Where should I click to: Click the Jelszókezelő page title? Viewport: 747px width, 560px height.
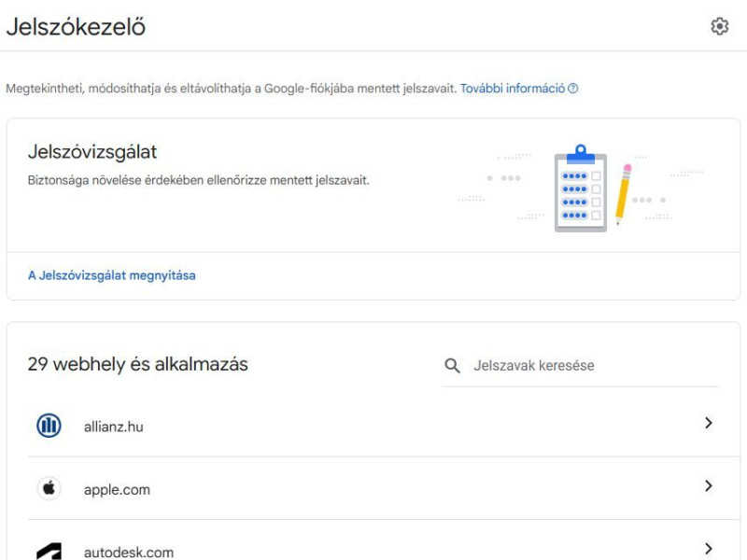76,27
